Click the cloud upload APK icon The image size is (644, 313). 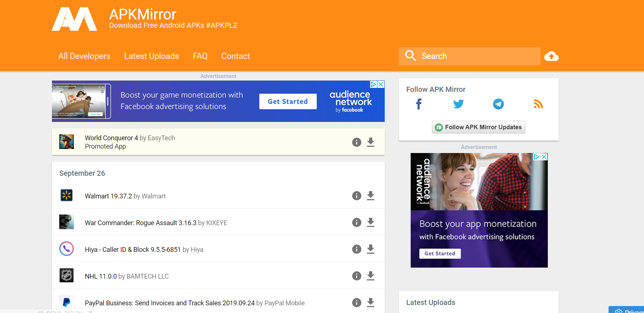[551, 56]
